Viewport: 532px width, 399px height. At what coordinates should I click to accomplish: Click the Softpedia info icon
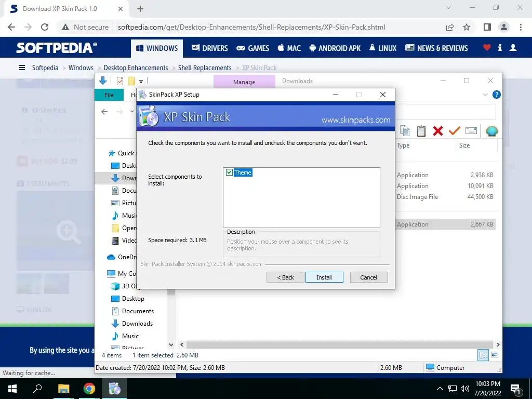500,48
